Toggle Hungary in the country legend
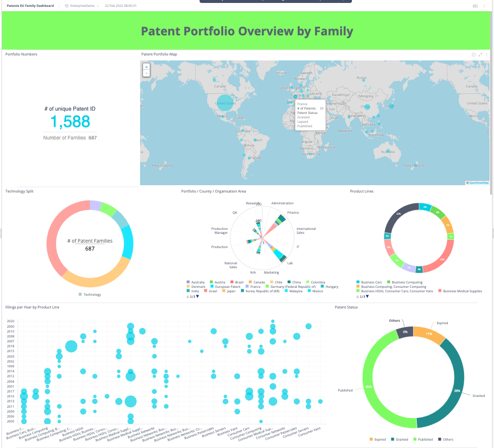 coord(329,286)
